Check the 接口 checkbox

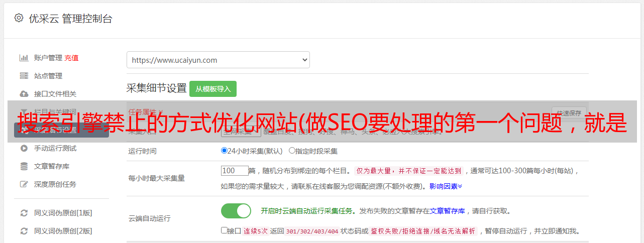tap(224, 230)
